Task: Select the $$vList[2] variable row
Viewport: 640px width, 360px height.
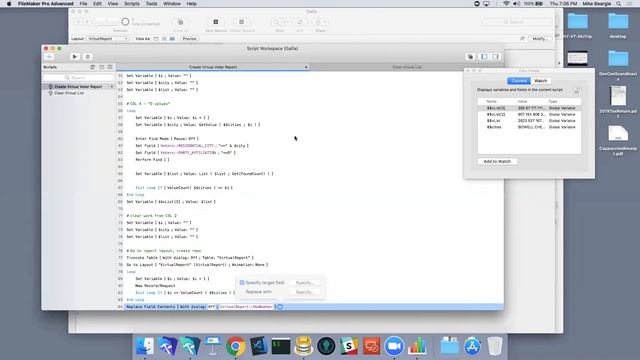Action: pos(529,115)
